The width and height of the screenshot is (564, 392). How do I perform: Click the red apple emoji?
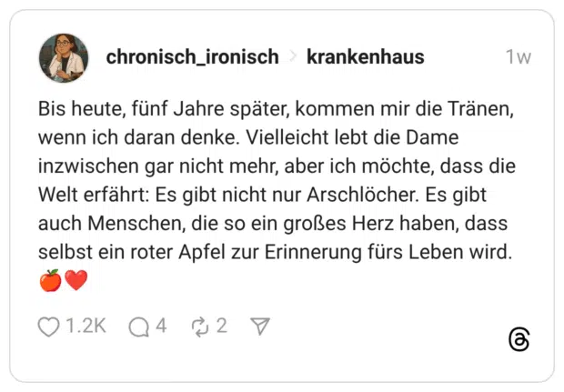(x=50, y=281)
